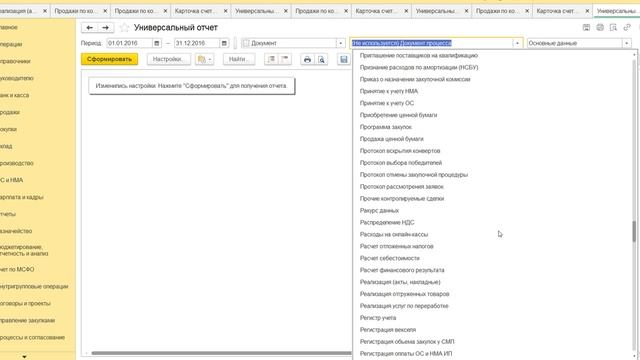The width and height of the screenshot is (640, 360).
Task: Select Протокол вскрытия конвертов
Action: pyautogui.click(x=400, y=151)
